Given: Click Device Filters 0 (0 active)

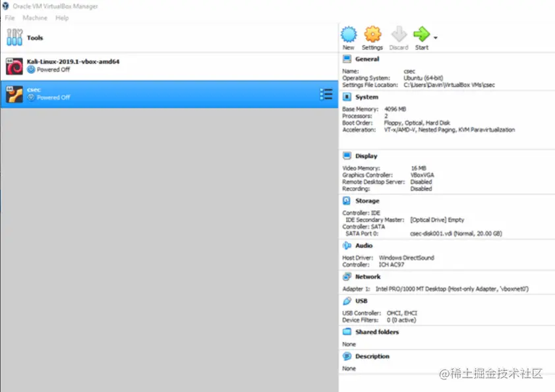Looking at the screenshot, I should pyautogui.click(x=379, y=320).
